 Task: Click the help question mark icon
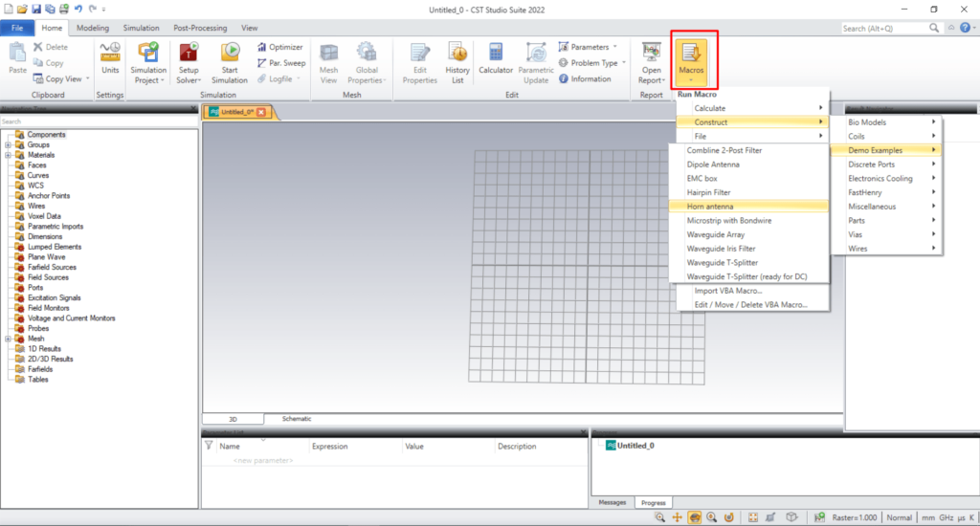click(965, 28)
